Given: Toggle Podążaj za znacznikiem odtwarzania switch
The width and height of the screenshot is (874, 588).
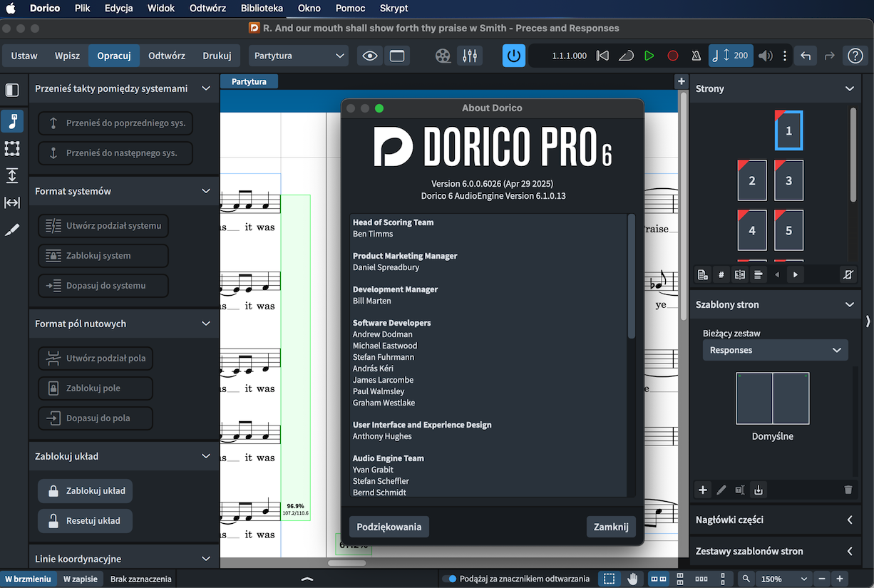Looking at the screenshot, I should click(x=449, y=579).
